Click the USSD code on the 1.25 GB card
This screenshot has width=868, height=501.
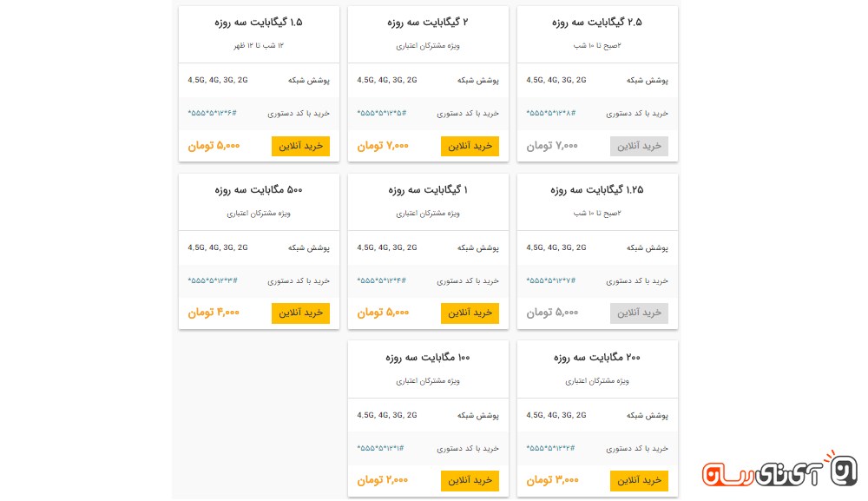point(550,280)
